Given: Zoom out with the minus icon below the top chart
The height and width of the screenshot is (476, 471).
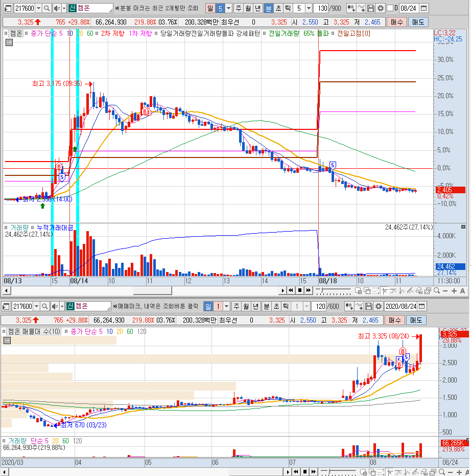Looking at the screenshot, I should click(x=445, y=291).
